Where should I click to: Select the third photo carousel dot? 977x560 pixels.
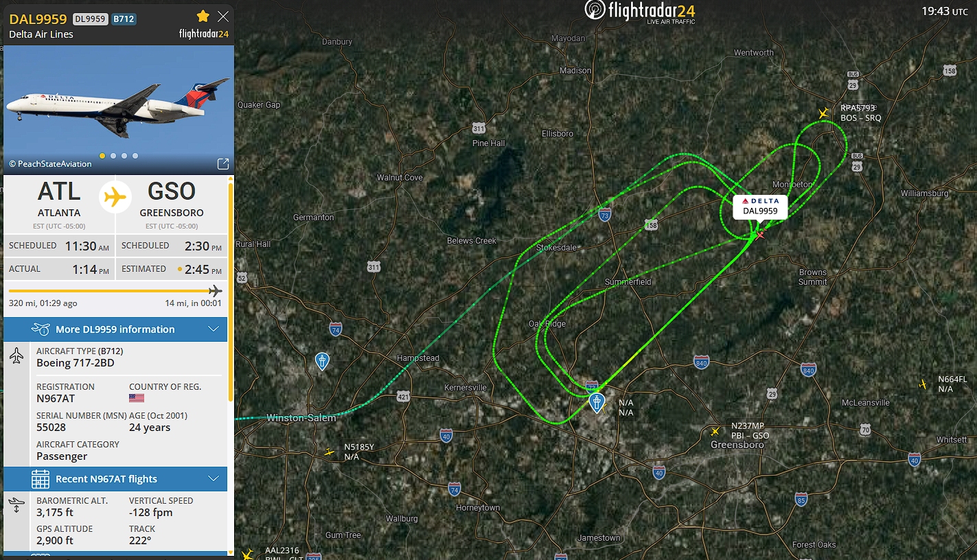(x=124, y=156)
